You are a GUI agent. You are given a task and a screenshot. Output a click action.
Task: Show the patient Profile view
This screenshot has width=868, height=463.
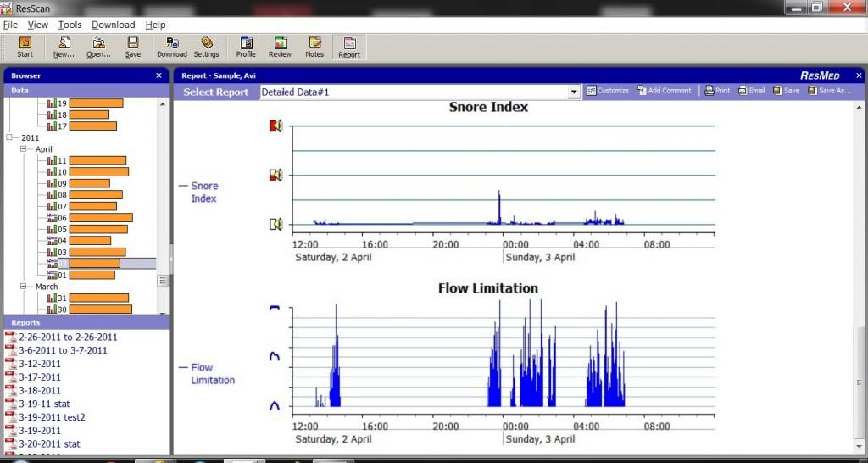tap(246, 47)
